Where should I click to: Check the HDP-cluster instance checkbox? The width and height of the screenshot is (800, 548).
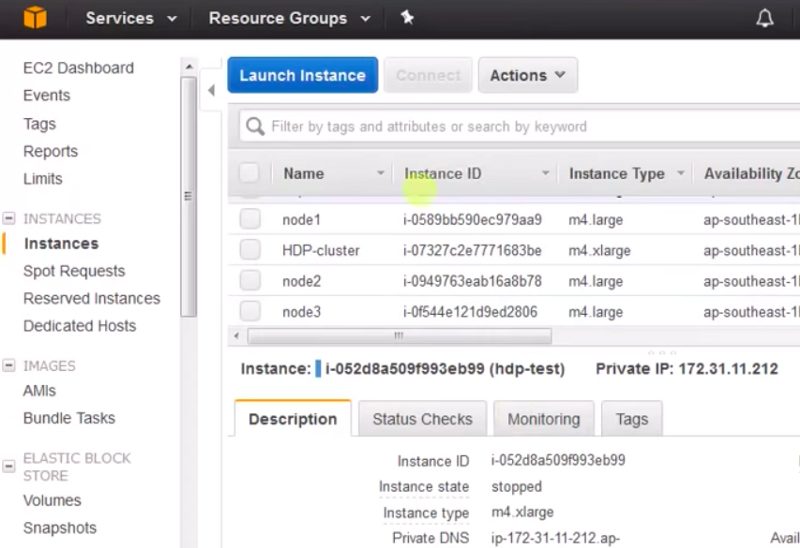pos(250,250)
